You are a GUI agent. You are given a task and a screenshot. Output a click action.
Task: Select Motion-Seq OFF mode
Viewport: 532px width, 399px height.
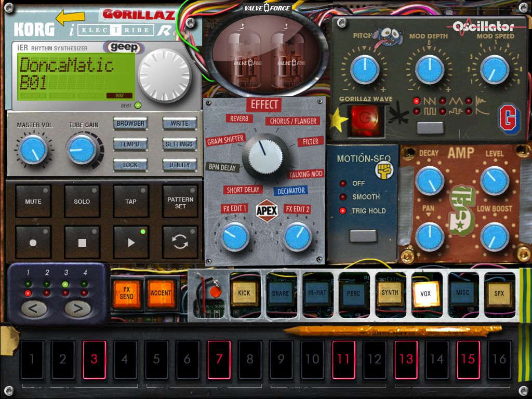pos(352,183)
